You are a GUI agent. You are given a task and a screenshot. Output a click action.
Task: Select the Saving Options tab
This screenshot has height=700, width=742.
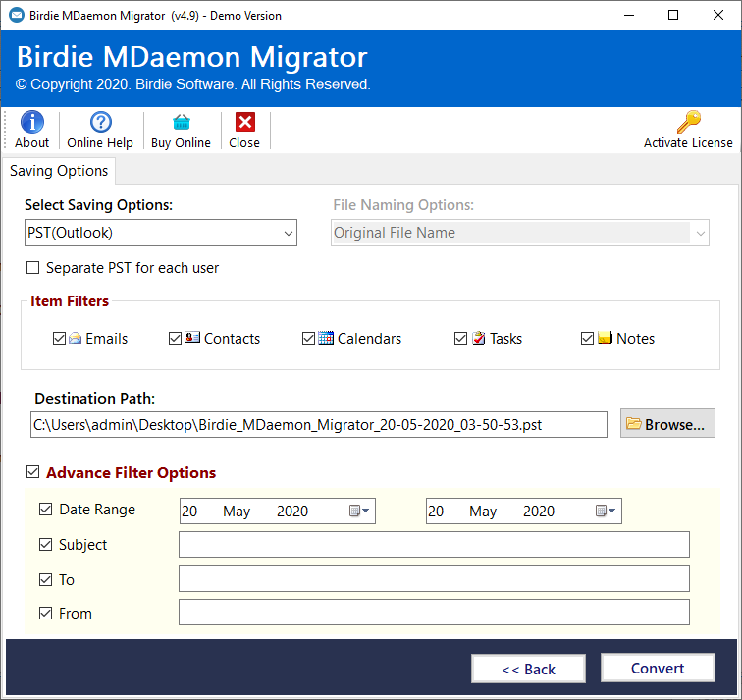tap(59, 171)
